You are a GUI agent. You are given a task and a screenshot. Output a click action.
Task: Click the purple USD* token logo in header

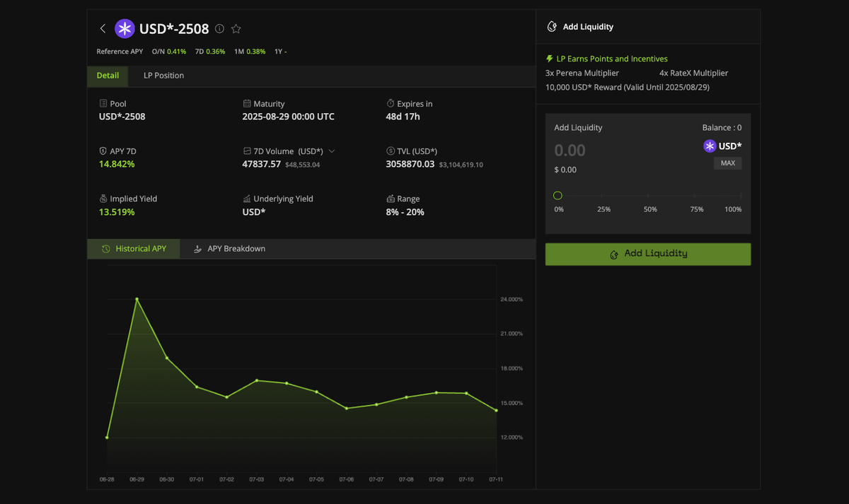tap(125, 29)
